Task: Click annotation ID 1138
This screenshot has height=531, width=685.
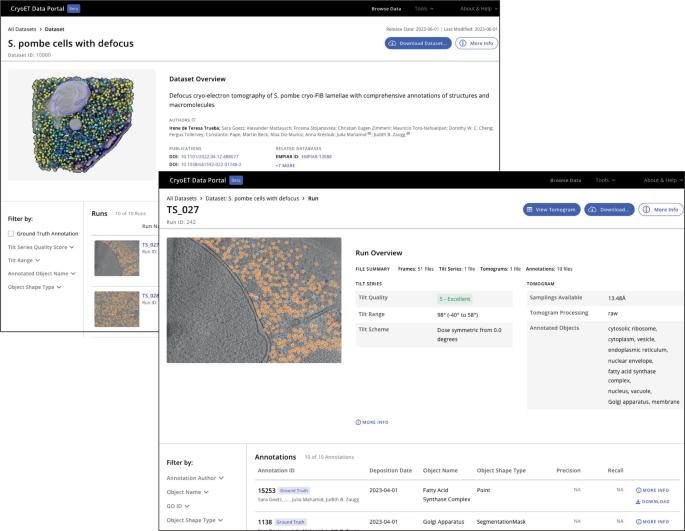Action: (x=265, y=522)
